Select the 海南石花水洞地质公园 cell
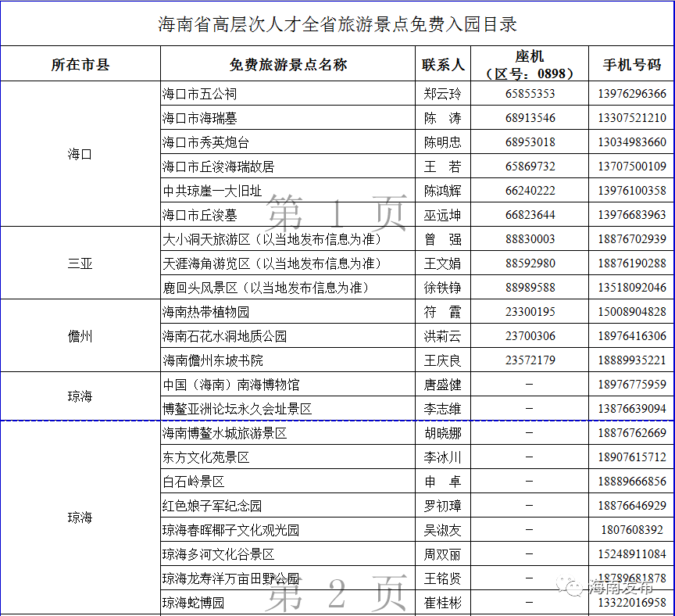Viewport: 675px width, 616px height. pyautogui.click(x=288, y=335)
